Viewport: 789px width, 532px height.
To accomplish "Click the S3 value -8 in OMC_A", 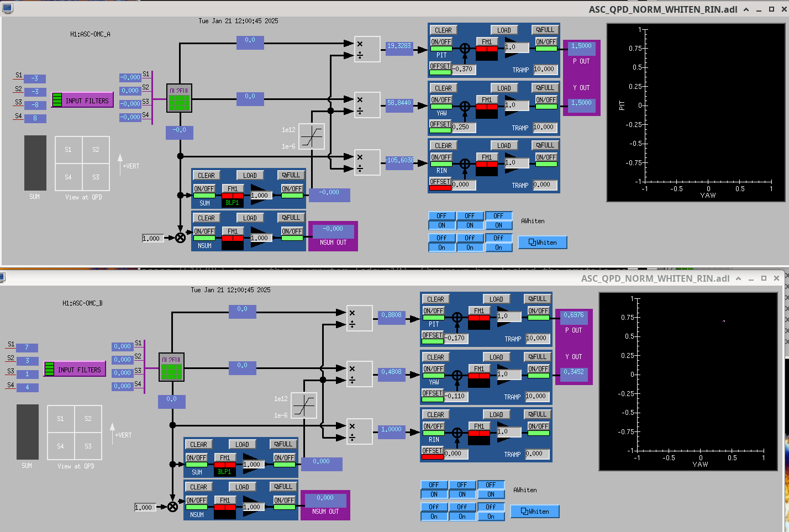I will pos(35,105).
